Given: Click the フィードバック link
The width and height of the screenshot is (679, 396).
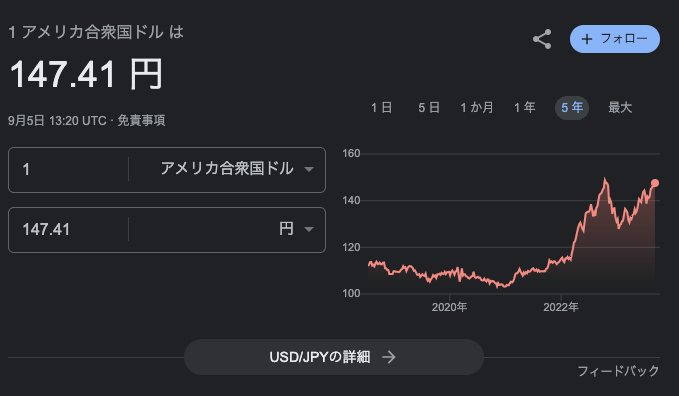Looking at the screenshot, I should pos(618,371).
